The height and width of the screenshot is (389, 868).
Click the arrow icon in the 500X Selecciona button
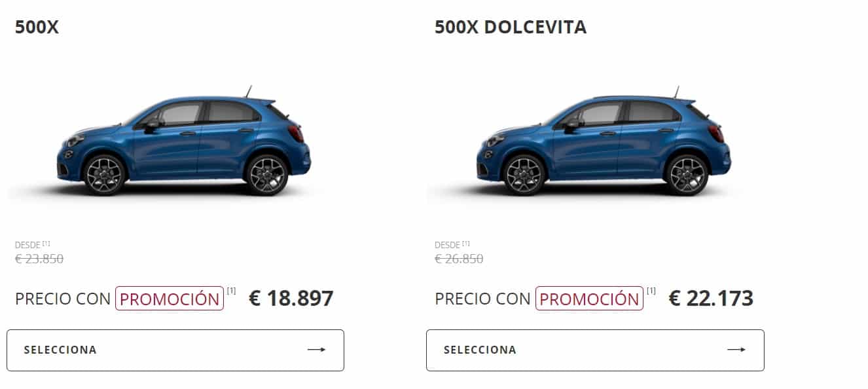pyautogui.click(x=316, y=350)
